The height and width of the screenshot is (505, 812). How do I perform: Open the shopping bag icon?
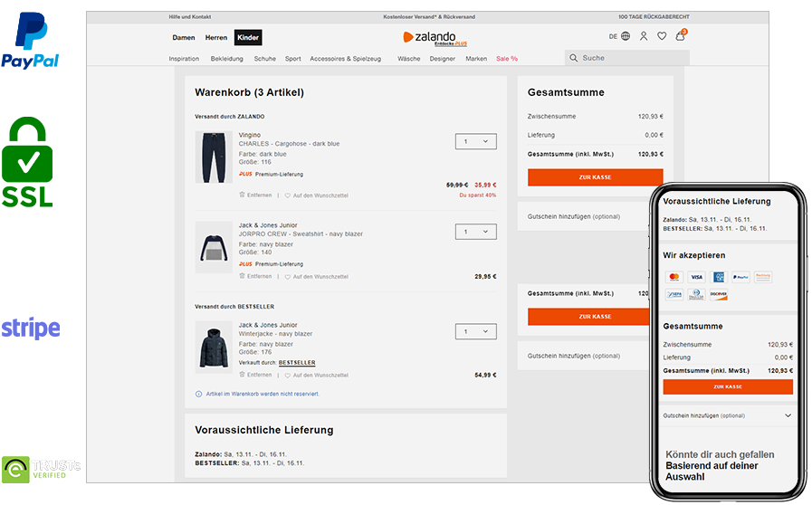[x=681, y=35]
